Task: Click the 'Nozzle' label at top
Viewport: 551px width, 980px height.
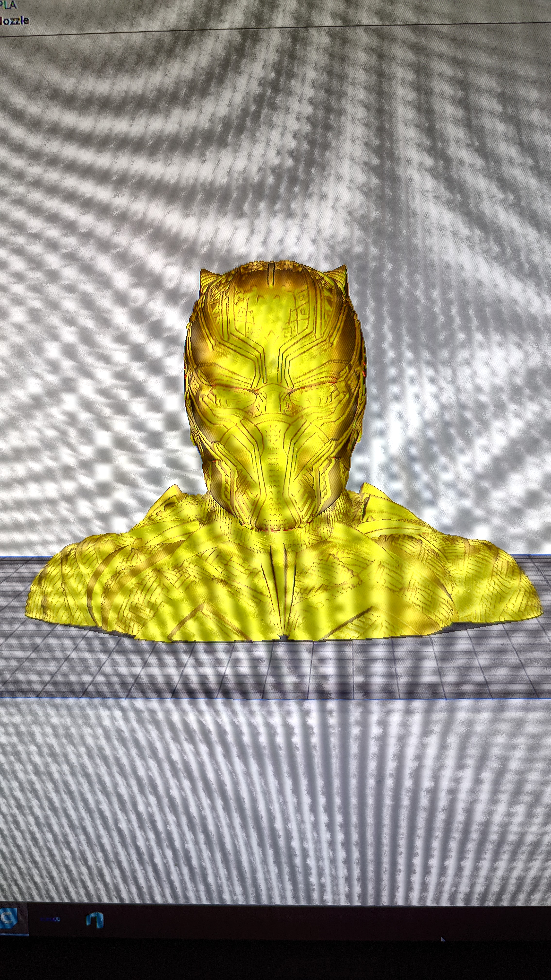Action: pos(14,21)
